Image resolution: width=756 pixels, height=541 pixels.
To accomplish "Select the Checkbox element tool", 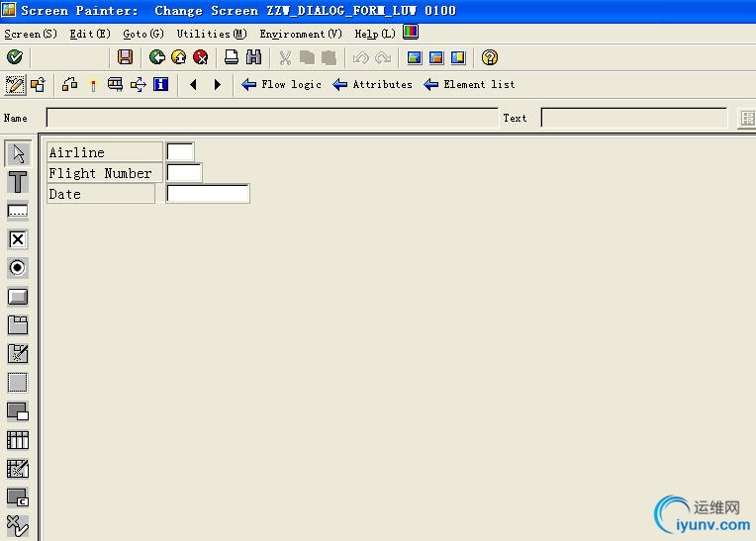I will click(x=18, y=239).
